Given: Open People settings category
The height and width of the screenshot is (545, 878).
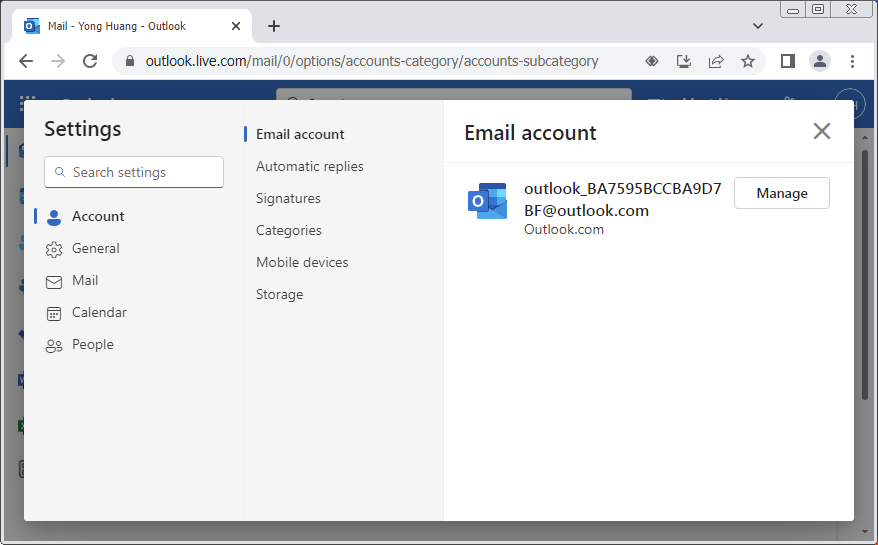Looking at the screenshot, I should (92, 344).
